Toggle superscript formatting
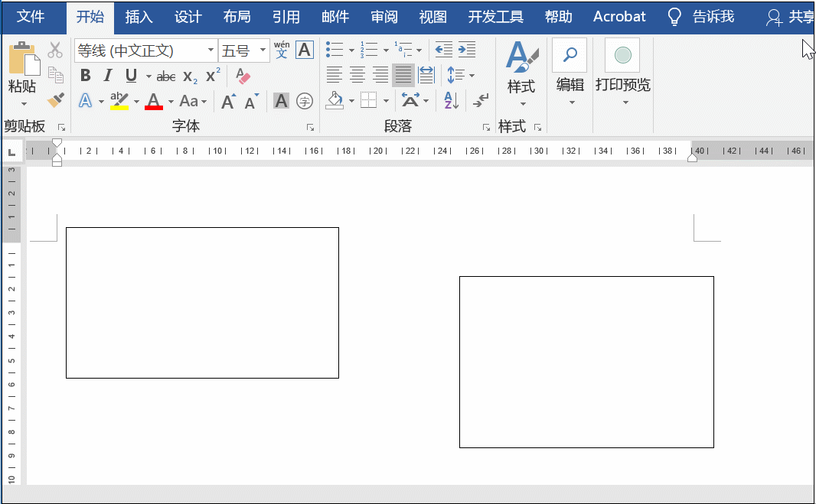Viewport: 816px width, 504px height. (x=213, y=75)
